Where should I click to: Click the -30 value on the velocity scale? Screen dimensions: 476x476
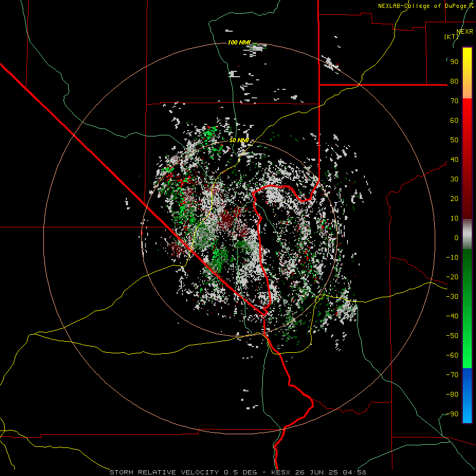[452, 297]
